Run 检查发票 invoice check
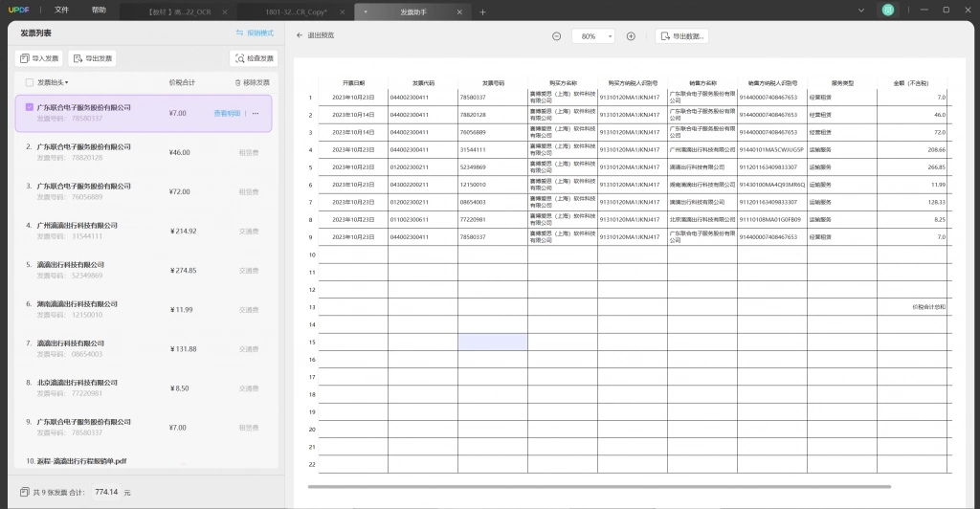 click(254, 58)
